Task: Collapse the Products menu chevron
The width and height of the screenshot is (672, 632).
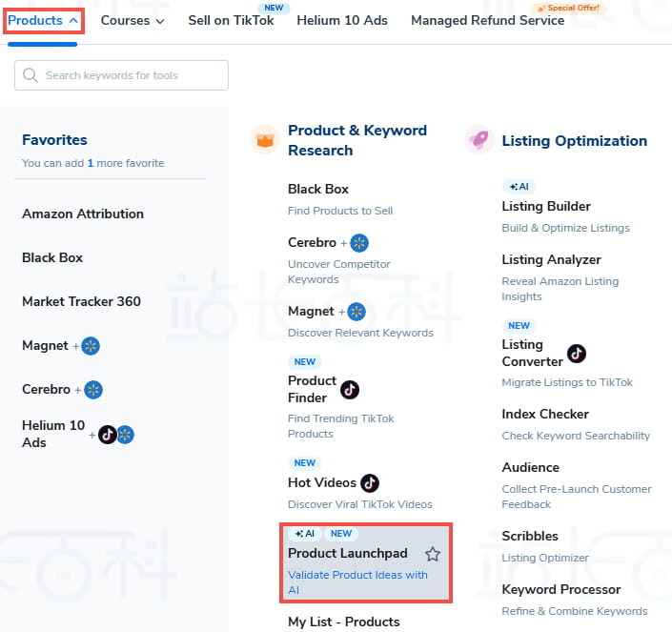Action: (x=73, y=21)
